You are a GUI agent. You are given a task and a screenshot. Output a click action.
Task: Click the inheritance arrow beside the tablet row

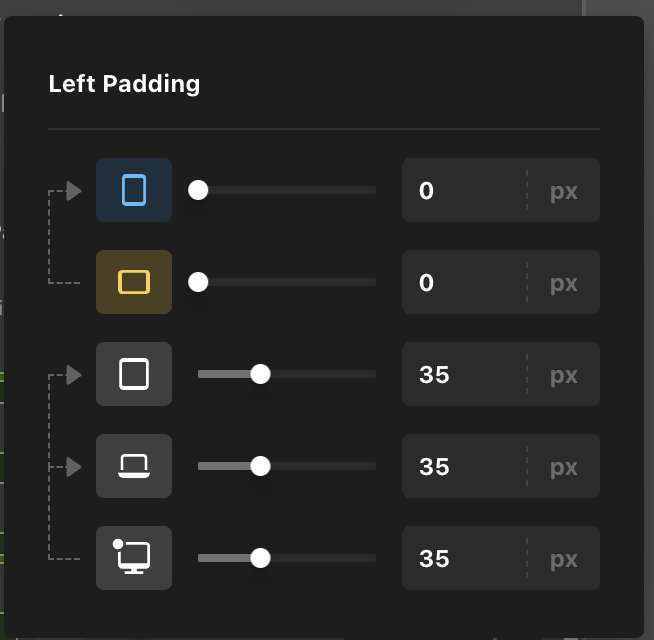tap(74, 375)
